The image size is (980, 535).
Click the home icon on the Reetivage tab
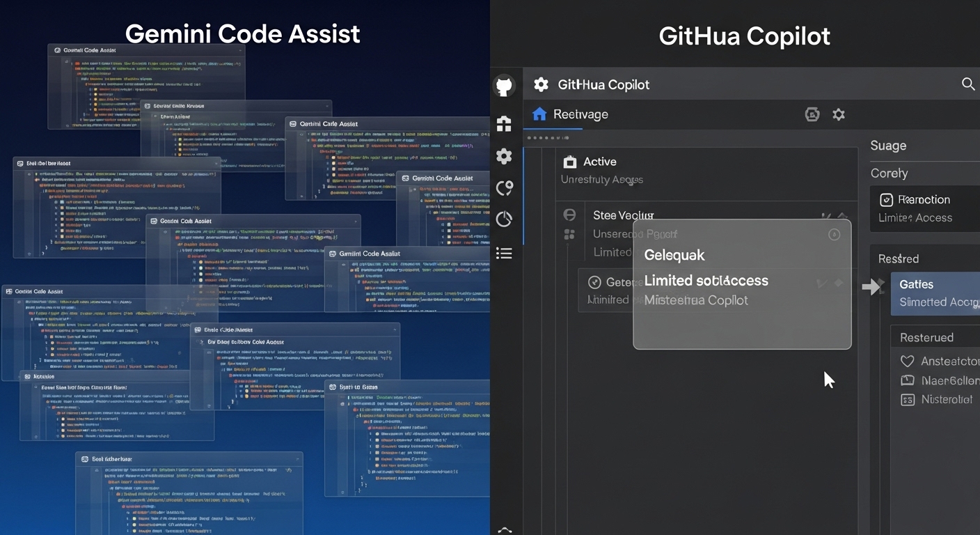pos(539,114)
